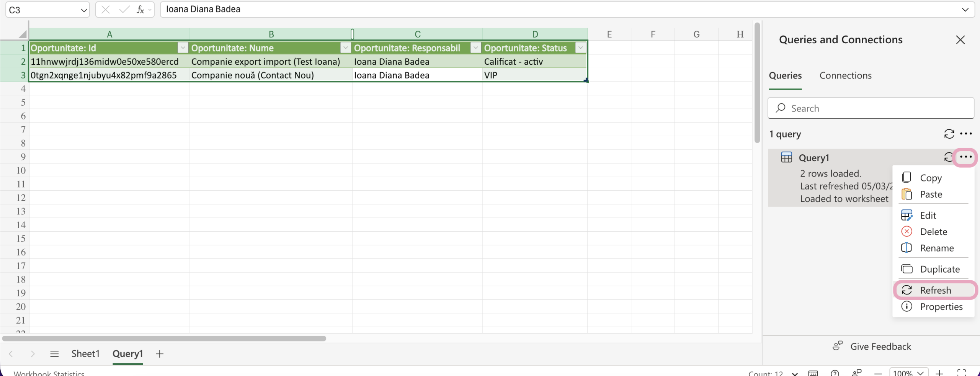
Task: Open the Oportunitate: Nume filter dropdown
Action: click(345, 48)
